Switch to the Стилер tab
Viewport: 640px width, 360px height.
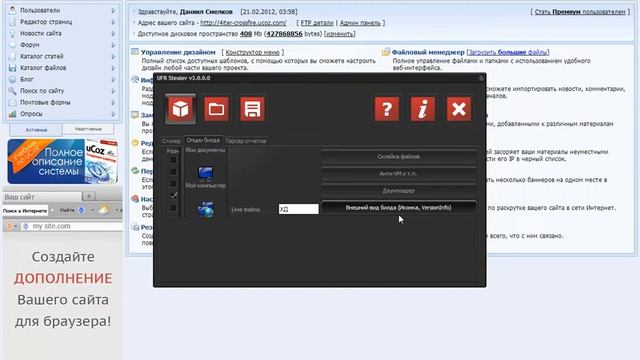tap(171, 141)
